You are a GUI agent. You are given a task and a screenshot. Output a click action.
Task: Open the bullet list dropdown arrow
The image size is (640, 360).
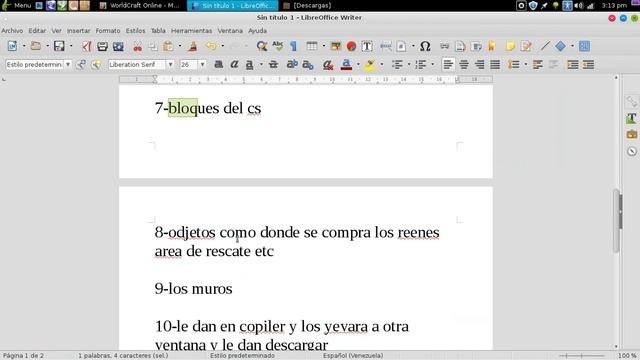pos(409,64)
